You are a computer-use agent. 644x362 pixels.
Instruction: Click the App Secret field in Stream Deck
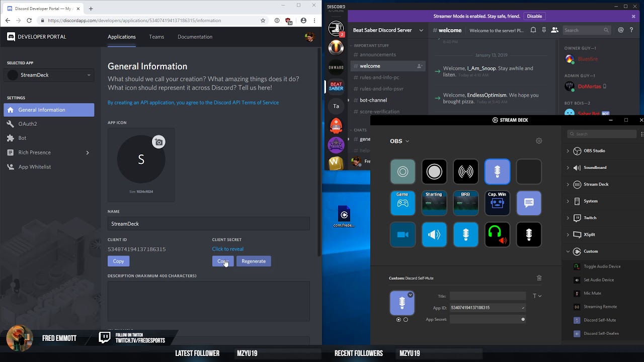point(488,319)
